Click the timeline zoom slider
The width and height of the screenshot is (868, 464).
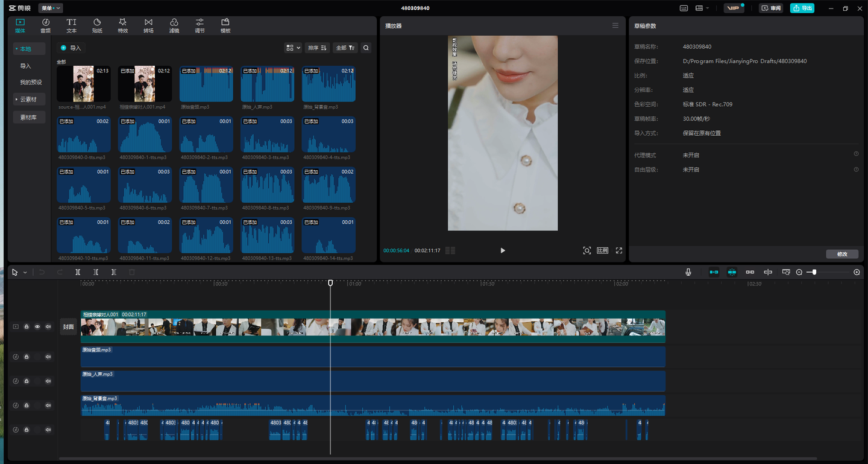[x=829, y=272]
